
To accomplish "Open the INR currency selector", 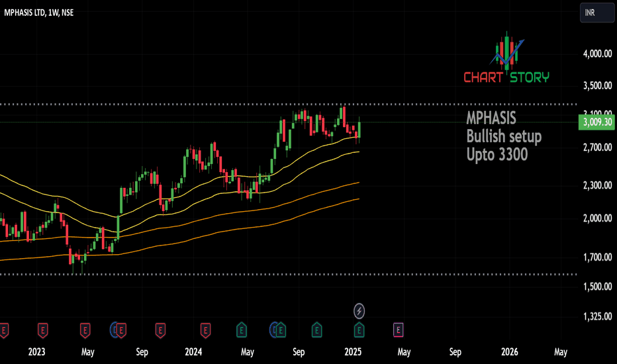I will [597, 13].
